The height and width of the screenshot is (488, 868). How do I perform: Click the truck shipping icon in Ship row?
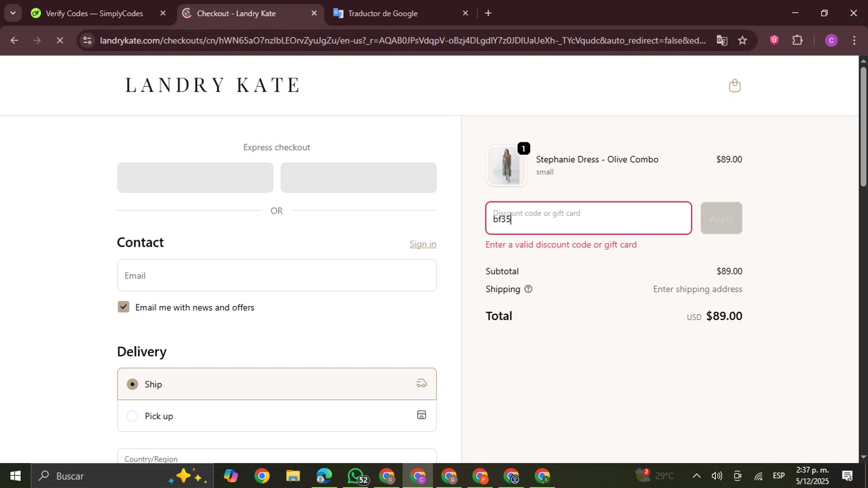pyautogui.click(x=421, y=383)
